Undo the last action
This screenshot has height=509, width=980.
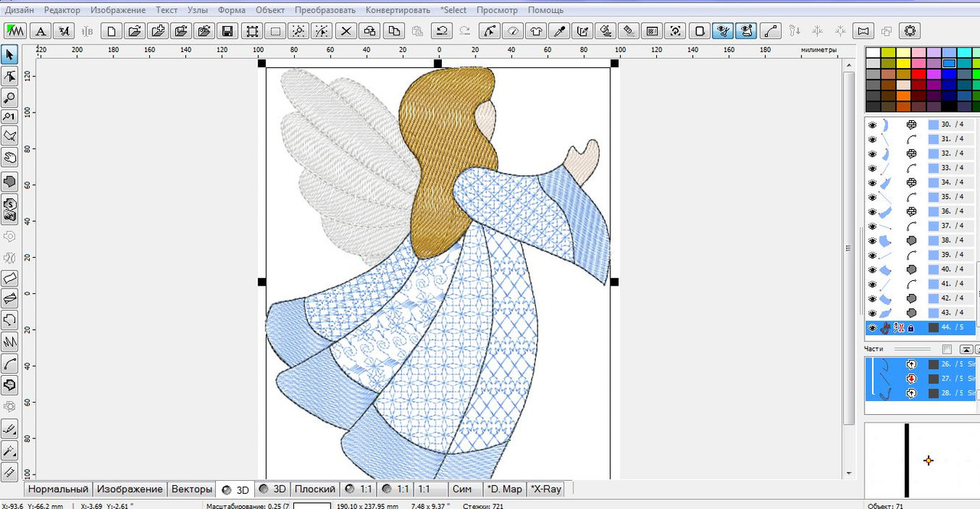point(441,31)
